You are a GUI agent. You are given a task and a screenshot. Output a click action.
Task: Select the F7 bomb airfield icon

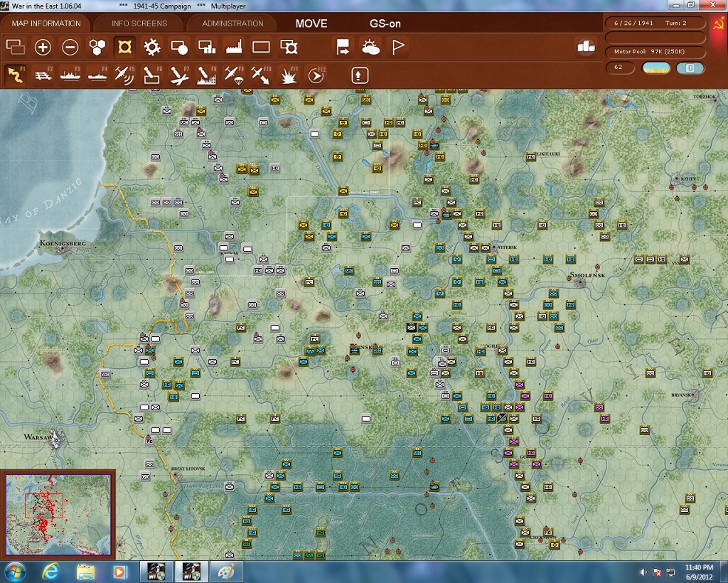click(179, 75)
